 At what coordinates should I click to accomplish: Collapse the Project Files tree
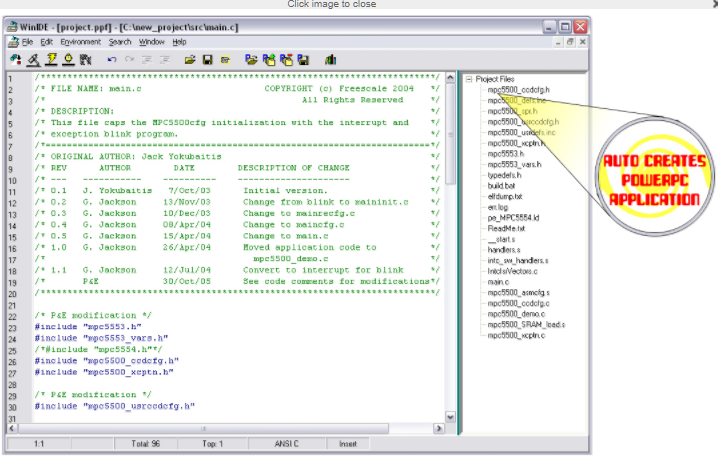tap(468, 79)
